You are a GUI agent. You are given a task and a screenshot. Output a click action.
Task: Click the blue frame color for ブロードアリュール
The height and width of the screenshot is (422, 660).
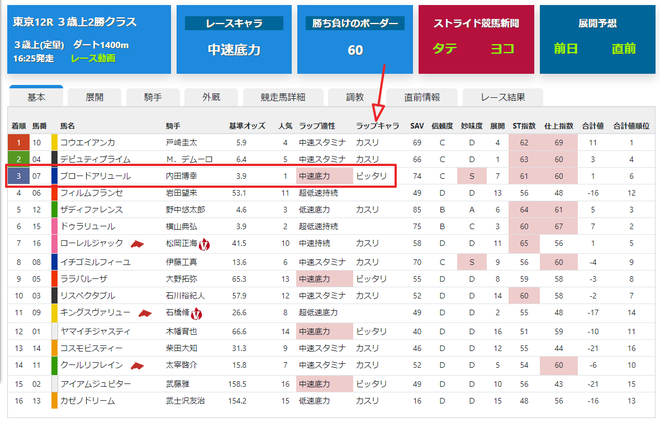54,176
